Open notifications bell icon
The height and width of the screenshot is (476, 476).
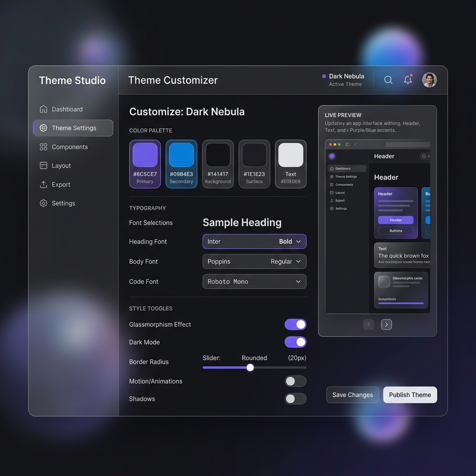point(408,80)
